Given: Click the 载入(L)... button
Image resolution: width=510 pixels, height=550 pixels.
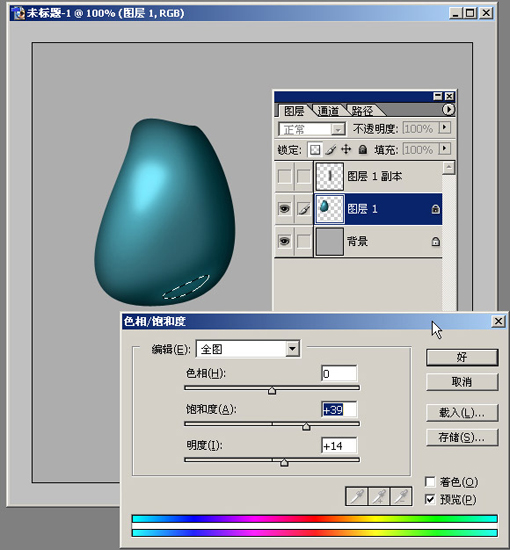Looking at the screenshot, I should (462, 413).
